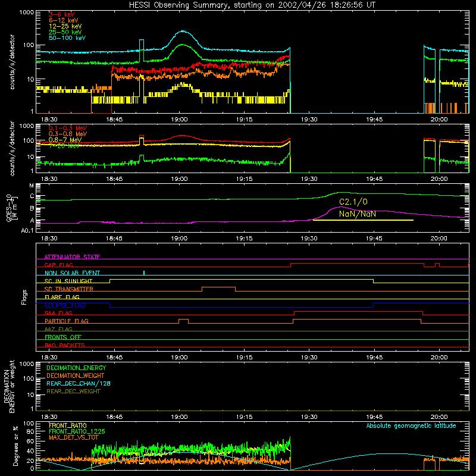476x476 pixels.
Task: Click the MAX_DET_VS_TOT legend label
Action: [74, 437]
